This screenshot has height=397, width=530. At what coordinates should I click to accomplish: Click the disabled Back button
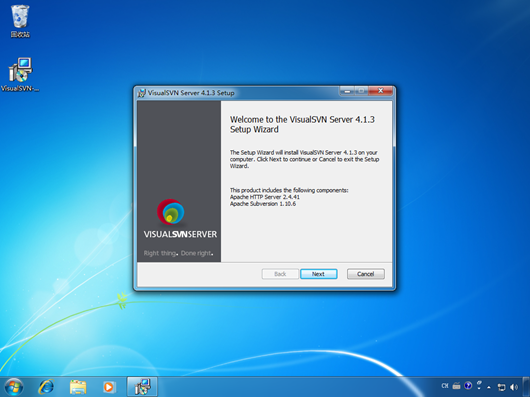click(280, 274)
